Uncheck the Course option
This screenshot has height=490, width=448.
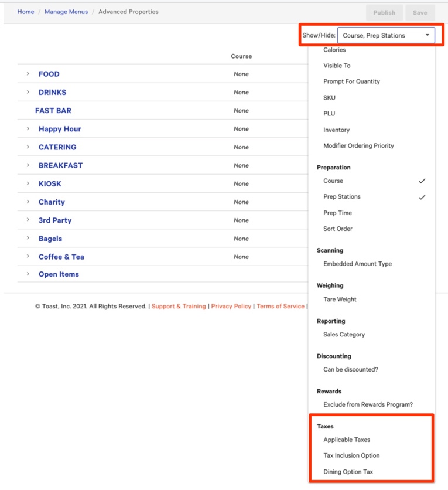coord(334,181)
